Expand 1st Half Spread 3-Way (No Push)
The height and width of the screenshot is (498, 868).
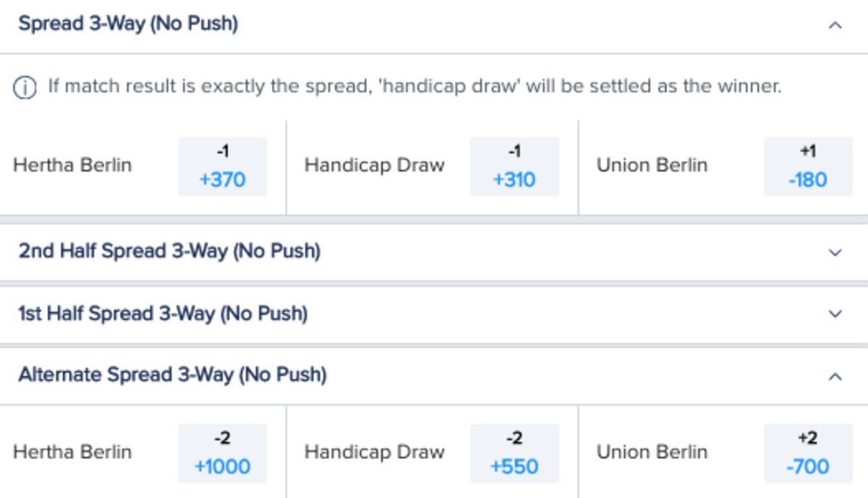pyautogui.click(x=835, y=314)
